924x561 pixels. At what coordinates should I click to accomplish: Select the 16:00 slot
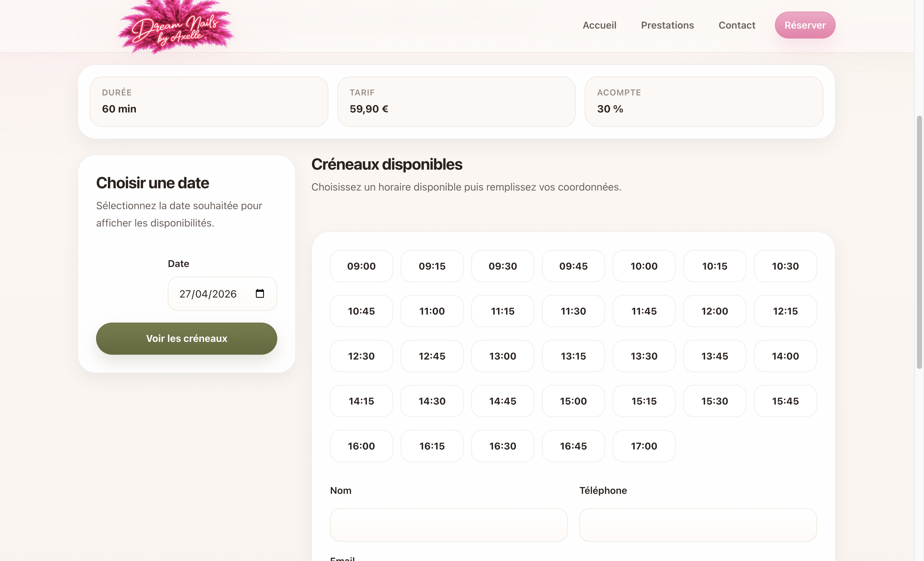coord(361,446)
